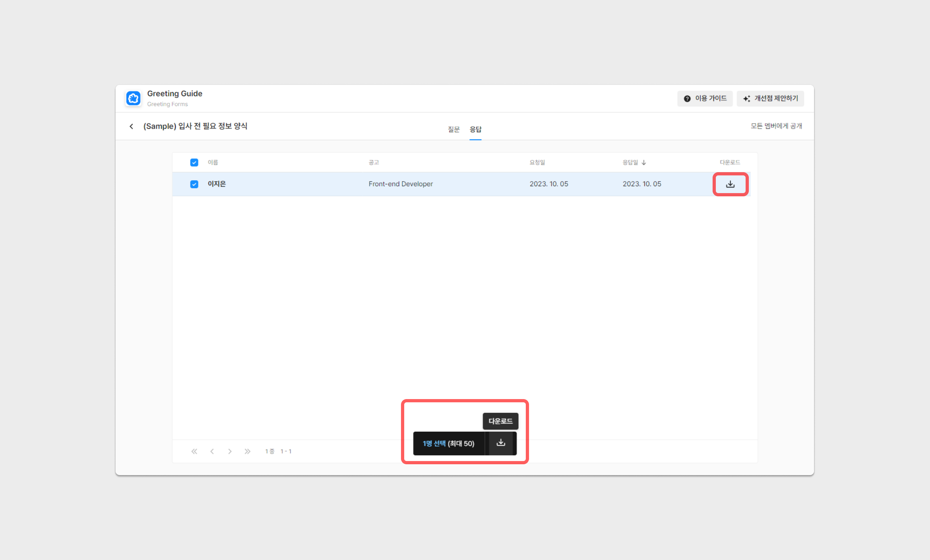Toggle the select-all checkbox in header
The width and height of the screenshot is (930, 560).
point(194,163)
